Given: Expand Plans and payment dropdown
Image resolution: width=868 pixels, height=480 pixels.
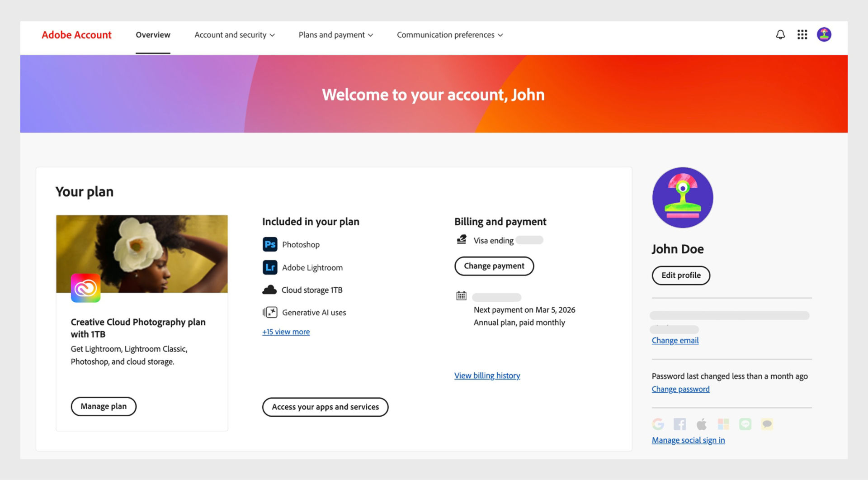Looking at the screenshot, I should coord(336,35).
